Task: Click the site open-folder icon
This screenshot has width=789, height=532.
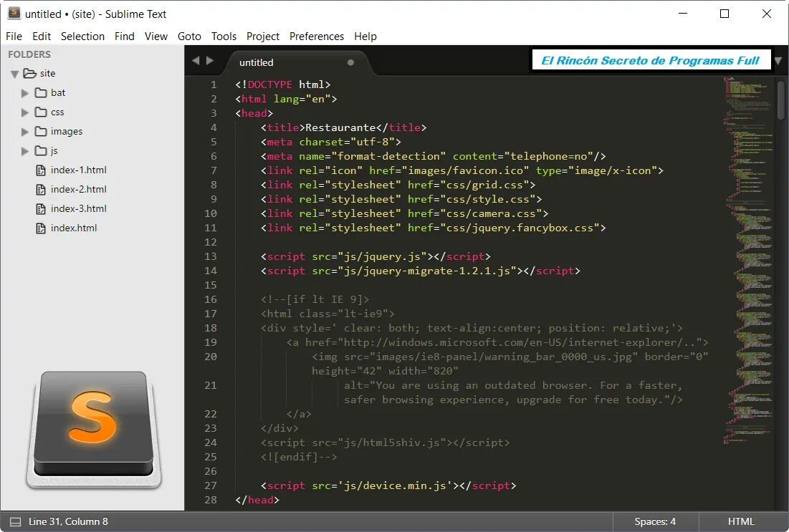Action: (29, 74)
